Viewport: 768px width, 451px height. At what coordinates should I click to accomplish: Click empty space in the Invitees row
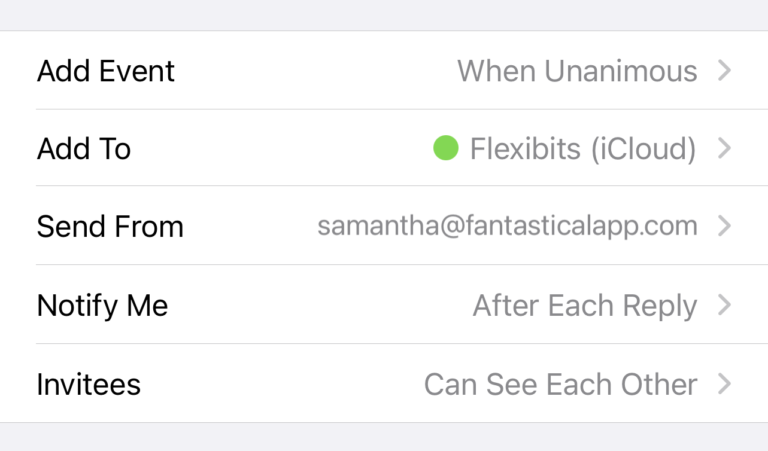(280, 384)
